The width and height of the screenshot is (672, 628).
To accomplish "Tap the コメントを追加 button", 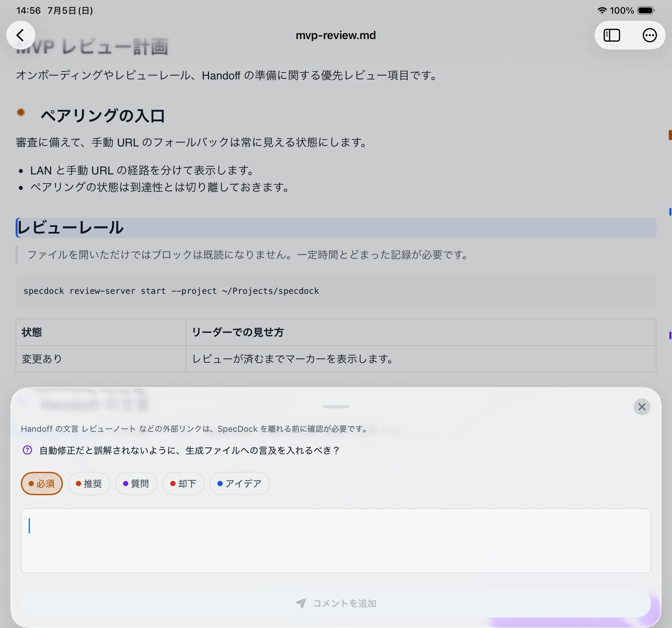I will click(336, 603).
